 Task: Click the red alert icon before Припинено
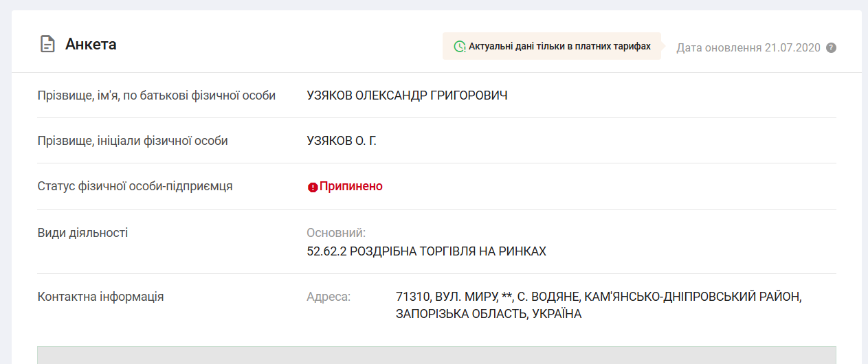coord(313,187)
